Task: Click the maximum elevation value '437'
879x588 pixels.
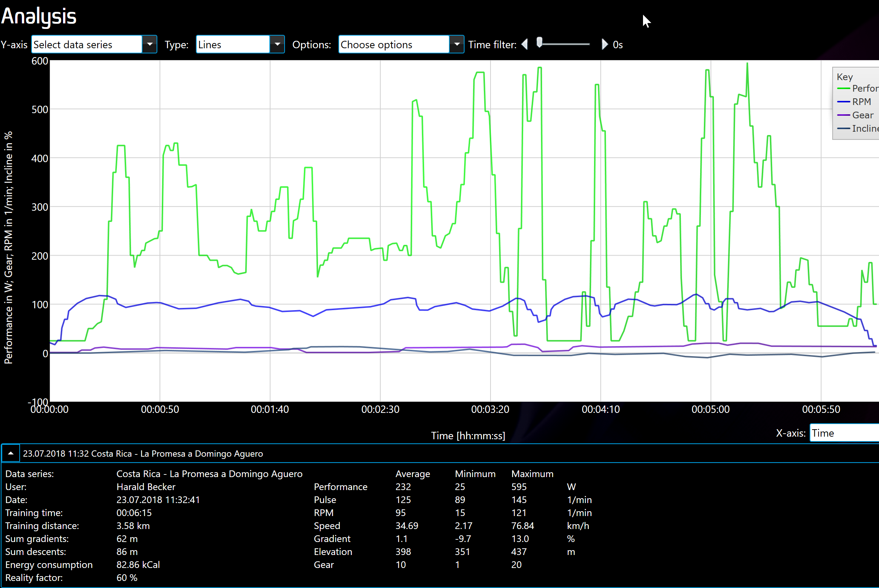Action: pos(519,552)
